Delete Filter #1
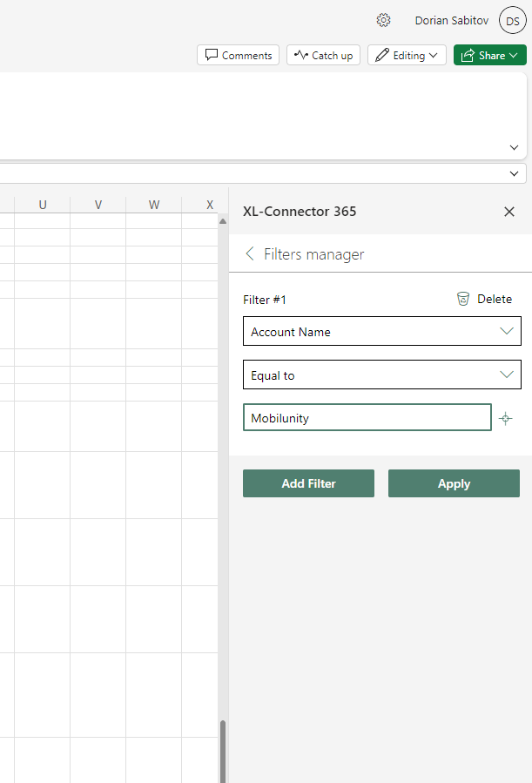 click(485, 299)
